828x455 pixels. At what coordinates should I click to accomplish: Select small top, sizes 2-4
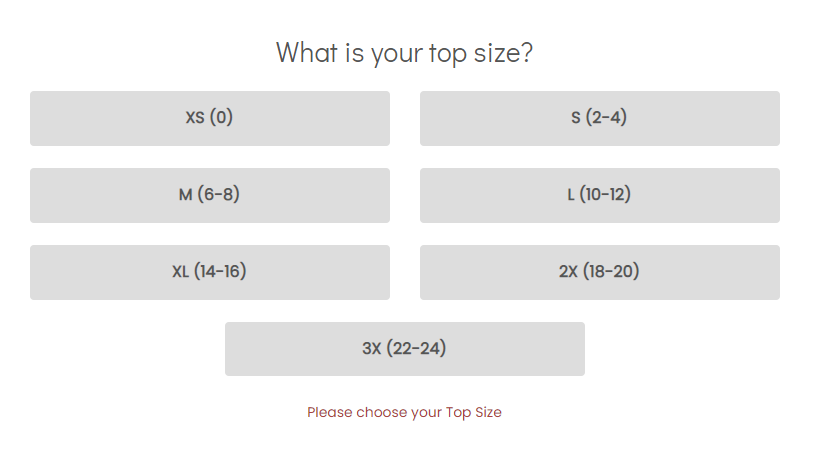(x=599, y=118)
